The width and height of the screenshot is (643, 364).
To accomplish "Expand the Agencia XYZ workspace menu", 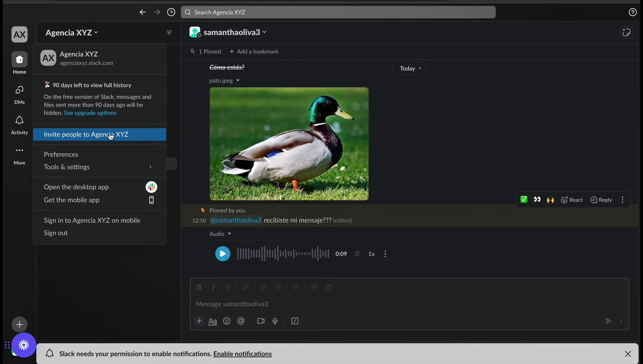I will pyautogui.click(x=72, y=32).
